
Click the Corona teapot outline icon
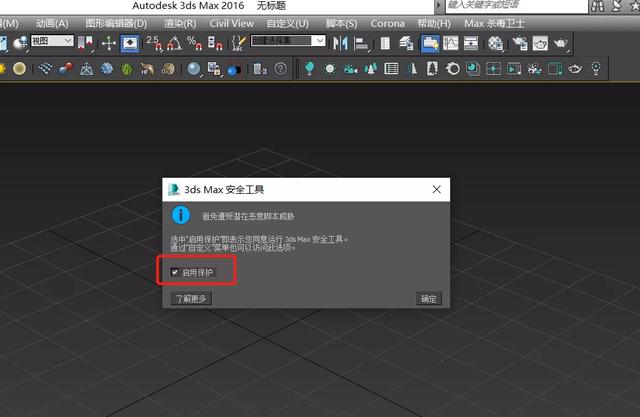(x=575, y=69)
